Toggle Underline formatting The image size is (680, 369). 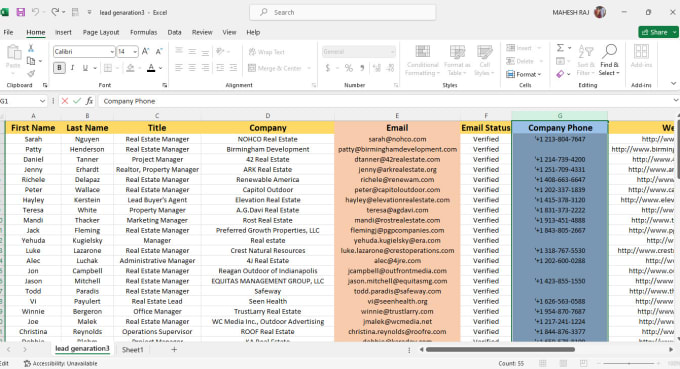pos(85,68)
